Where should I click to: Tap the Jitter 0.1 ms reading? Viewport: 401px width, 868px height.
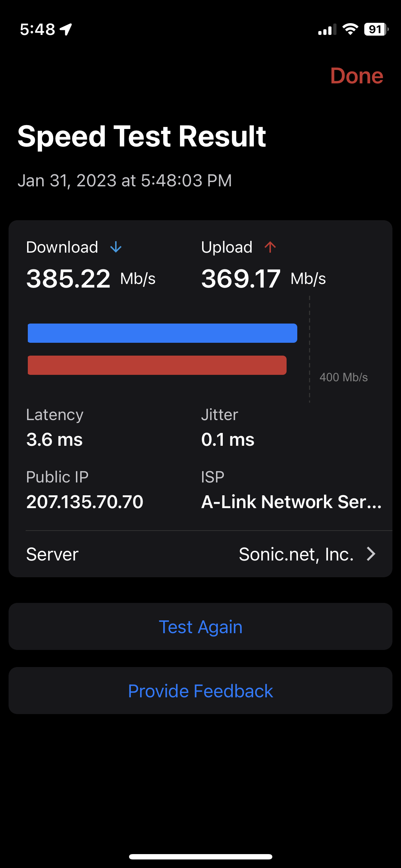pos(228,439)
